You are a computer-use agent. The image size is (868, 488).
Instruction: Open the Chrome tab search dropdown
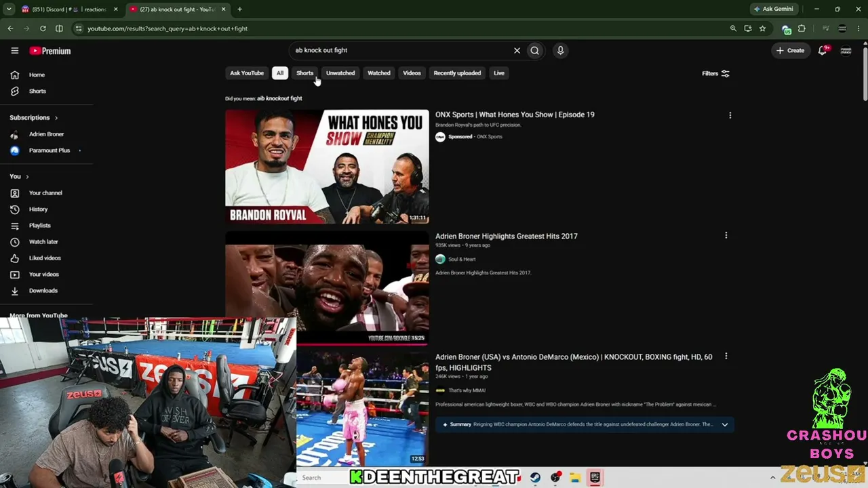tap(9, 9)
